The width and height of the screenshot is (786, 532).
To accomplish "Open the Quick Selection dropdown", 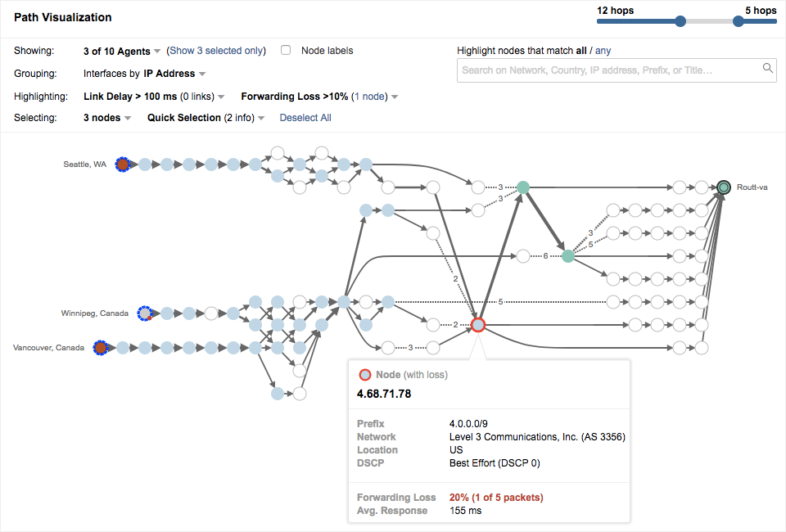I will [x=206, y=118].
